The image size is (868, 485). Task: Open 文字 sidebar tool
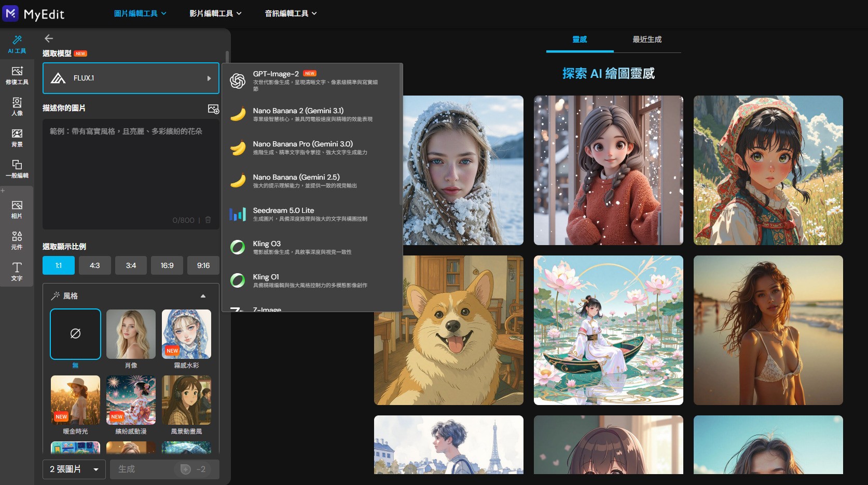[17, 272]
